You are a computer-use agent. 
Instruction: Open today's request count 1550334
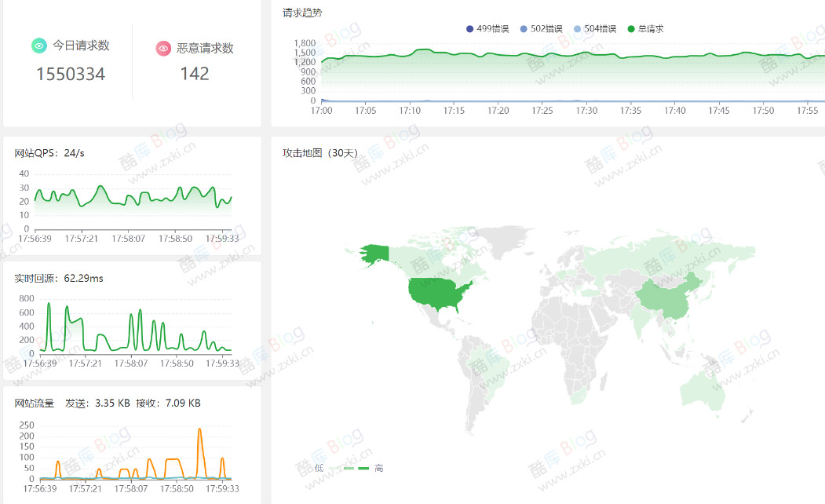(x=71, y=74)
